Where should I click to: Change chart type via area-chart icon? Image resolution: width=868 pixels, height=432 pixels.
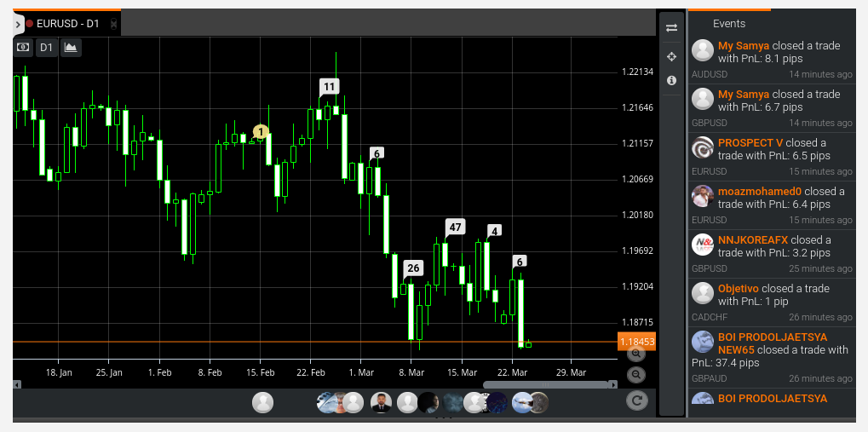pyautogui.click(x=71, y=47)
